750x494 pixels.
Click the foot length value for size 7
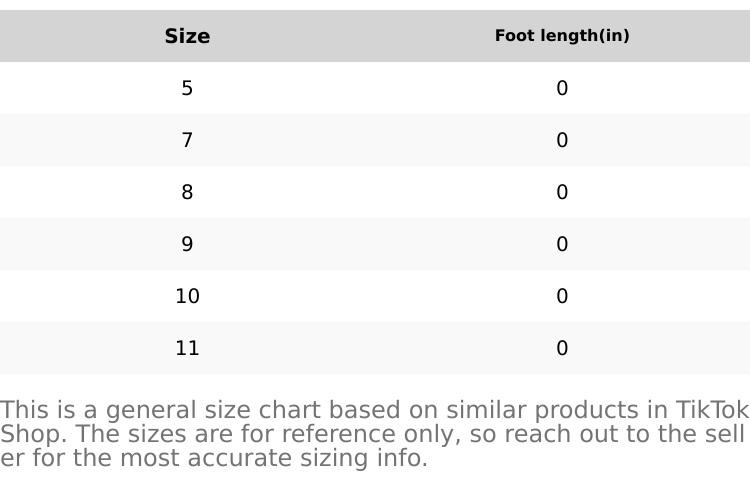(562, 140)
